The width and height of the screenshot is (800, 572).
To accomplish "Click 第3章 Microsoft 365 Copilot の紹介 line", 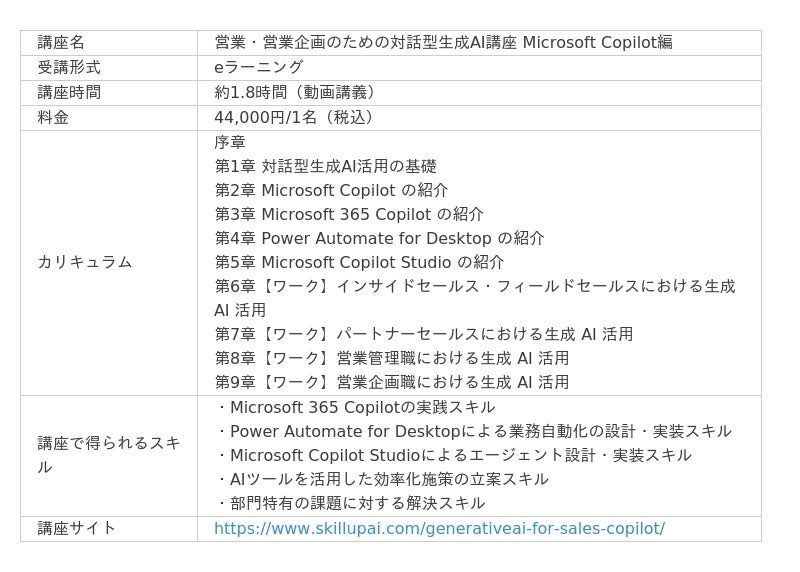I will (x=349, y=214).
